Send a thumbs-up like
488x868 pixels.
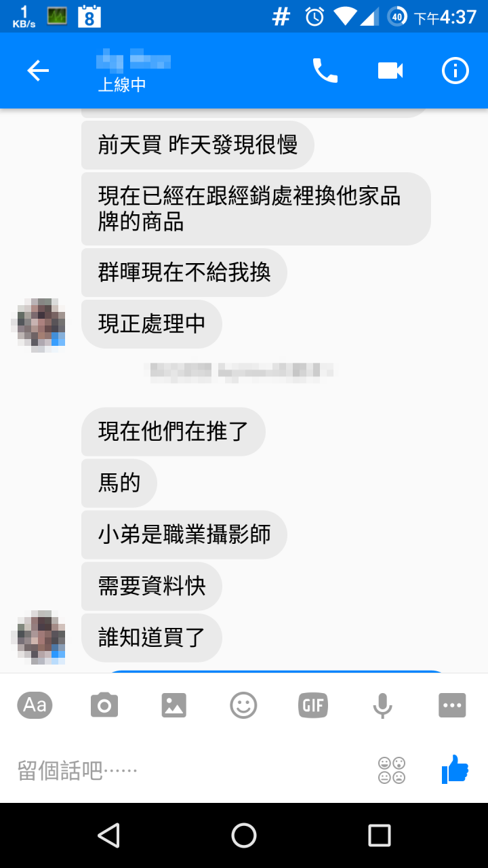(x=455, y=770)
